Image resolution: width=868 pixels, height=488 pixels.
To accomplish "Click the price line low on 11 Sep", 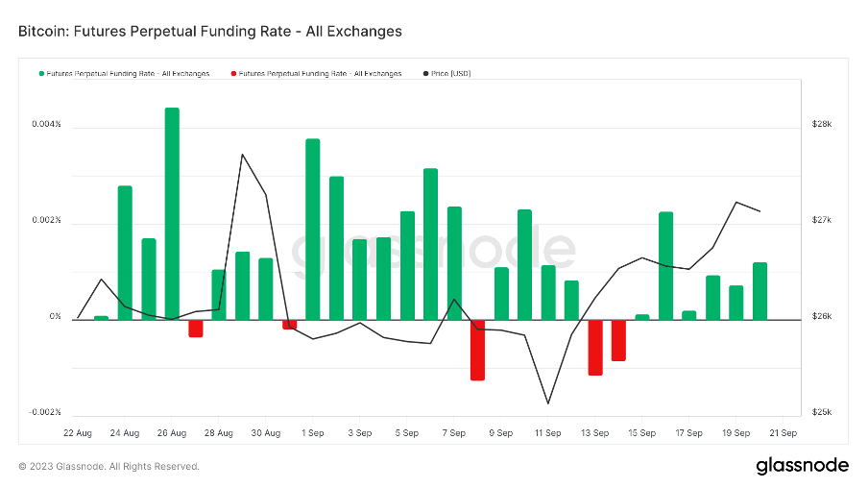I will coord(548,403).
